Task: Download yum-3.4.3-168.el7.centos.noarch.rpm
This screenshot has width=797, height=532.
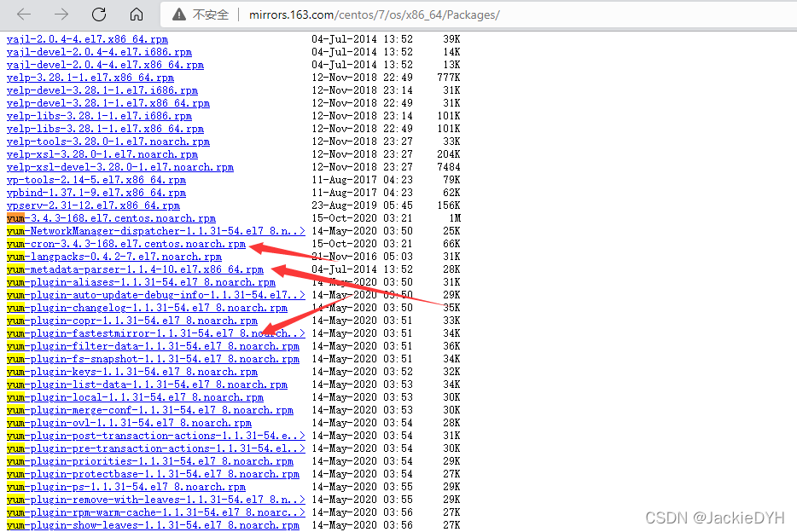Action: 111,218
